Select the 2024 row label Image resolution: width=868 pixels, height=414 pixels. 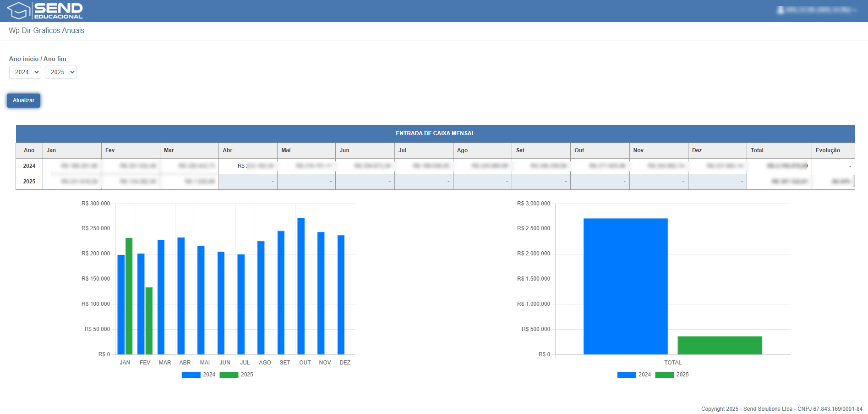29,166
